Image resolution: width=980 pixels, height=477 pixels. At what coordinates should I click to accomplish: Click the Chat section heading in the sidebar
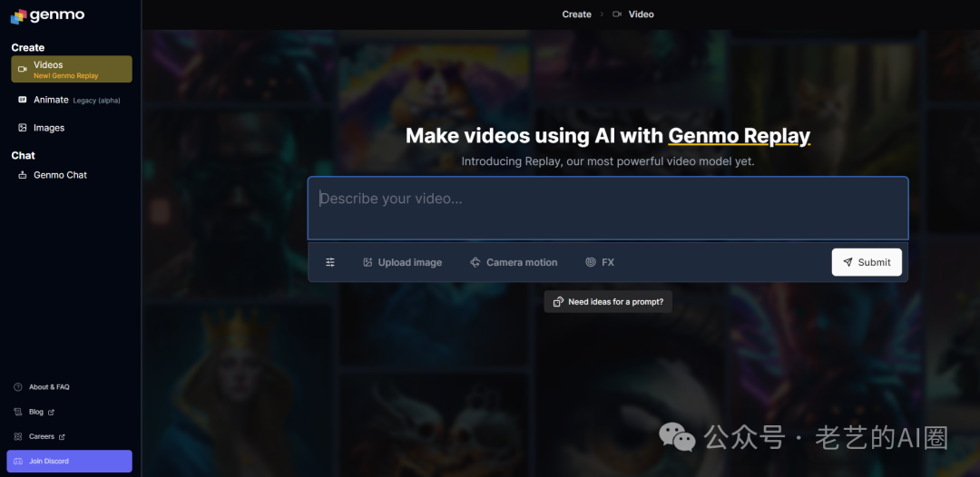pos(23,155)
